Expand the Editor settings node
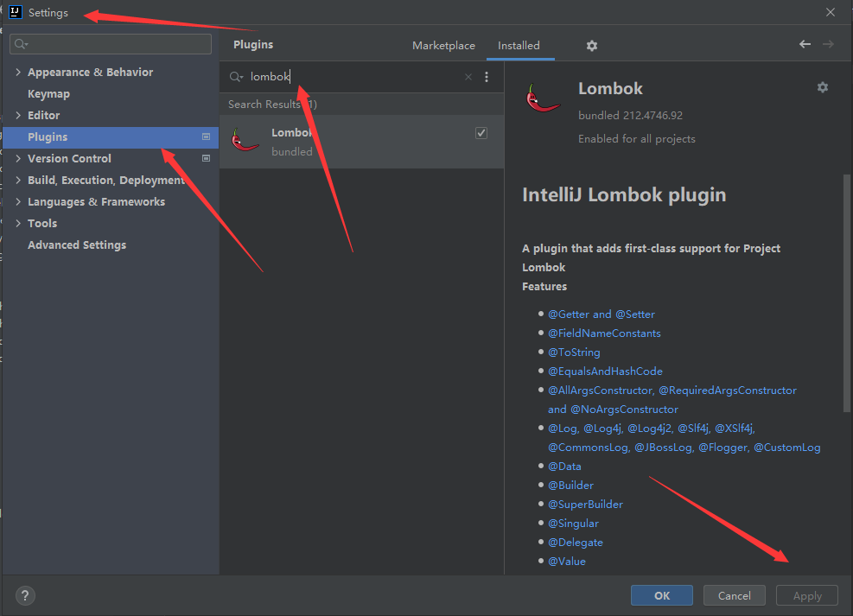Viewport: 853px width, 616px height. 18,116
